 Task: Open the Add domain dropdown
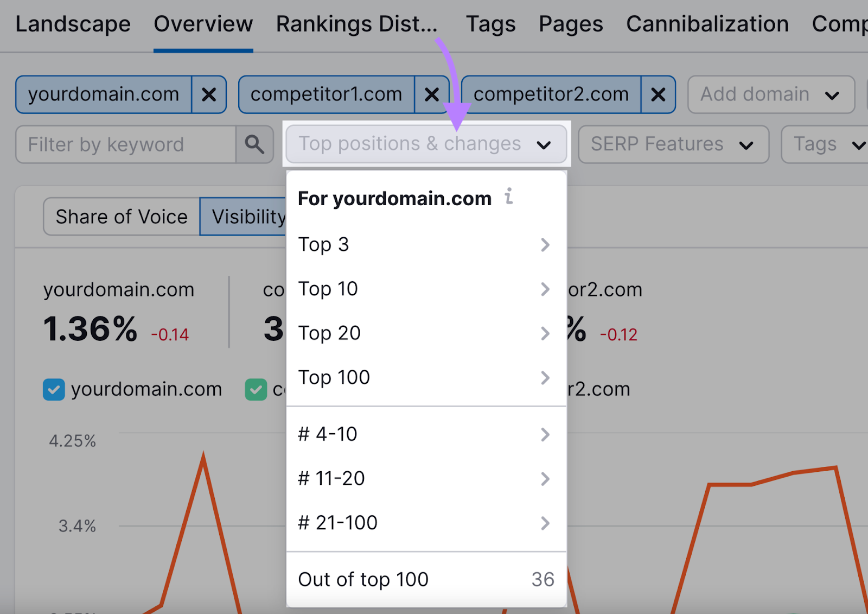[770, 94]
